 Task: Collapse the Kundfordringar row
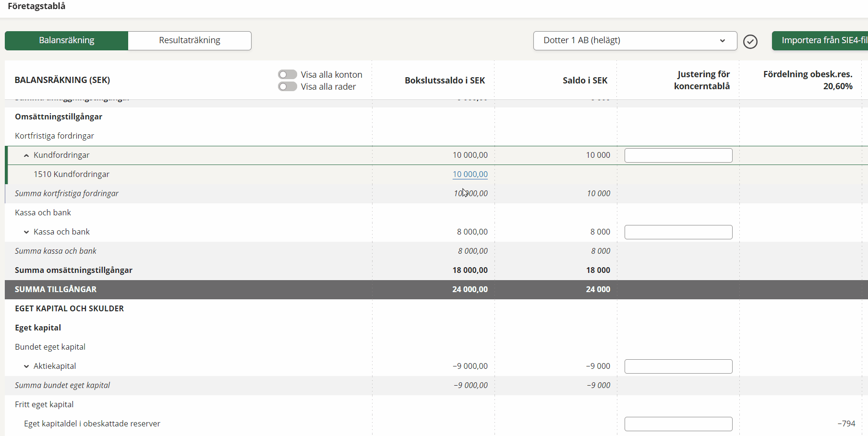[26, 155]
